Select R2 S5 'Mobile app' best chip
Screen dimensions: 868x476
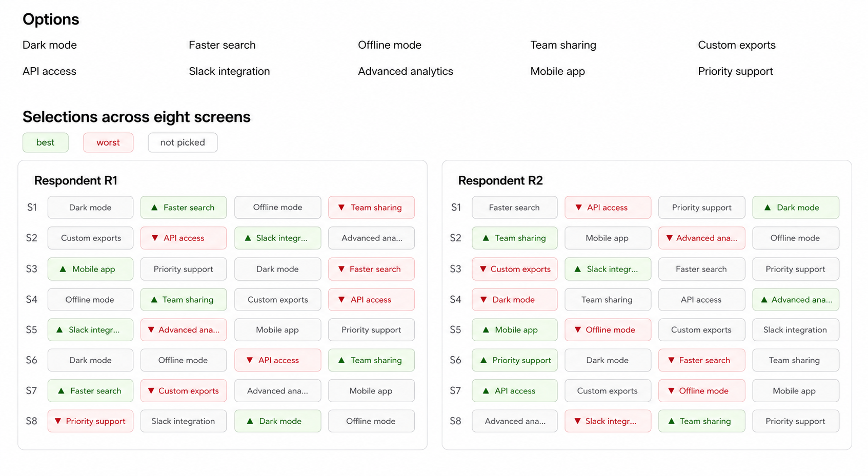pyautogui.click(x=515, y=330)
